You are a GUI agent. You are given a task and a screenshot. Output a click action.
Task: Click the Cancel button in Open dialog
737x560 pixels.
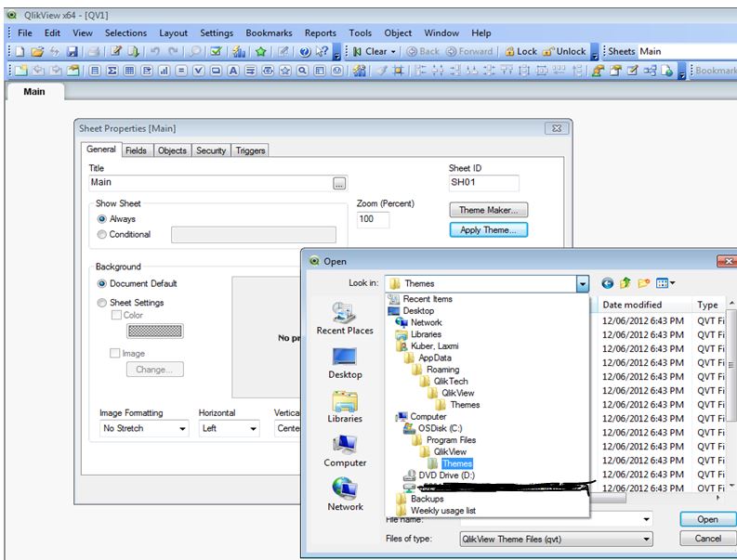[707, 539]
